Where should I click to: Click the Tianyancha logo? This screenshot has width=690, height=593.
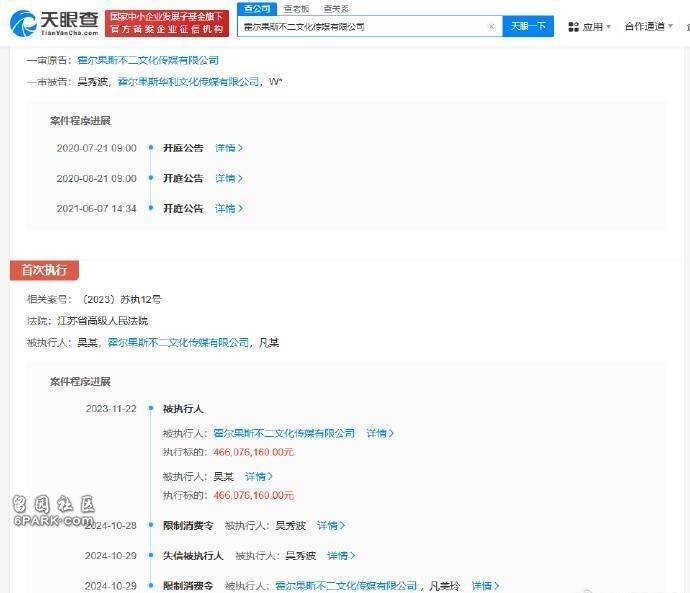(54, 23)
